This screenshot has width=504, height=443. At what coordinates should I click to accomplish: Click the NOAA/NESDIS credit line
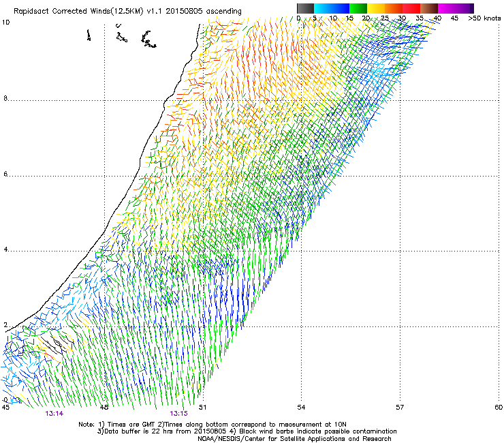(x=294, y=439)
